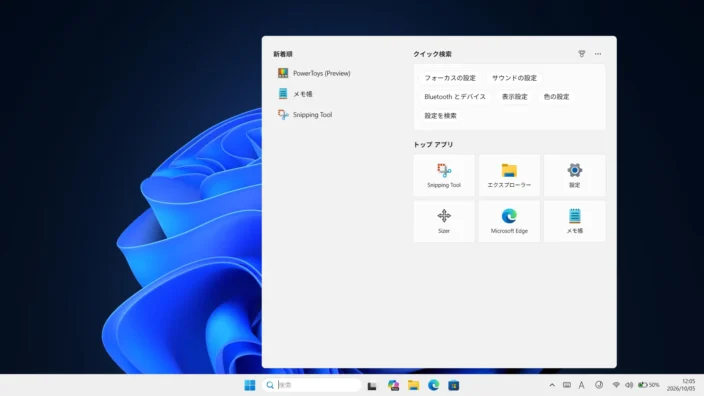Open File Explorer from the taskbar

414,385
